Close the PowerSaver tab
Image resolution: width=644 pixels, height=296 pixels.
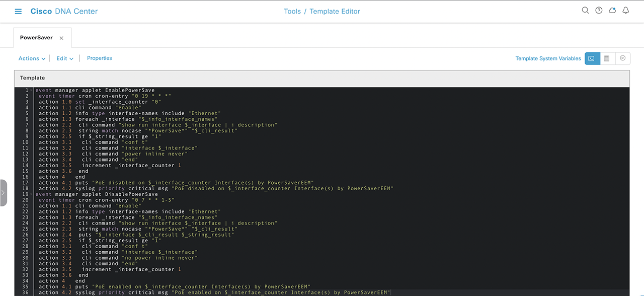pyautogui.click(x=61, y=38)
